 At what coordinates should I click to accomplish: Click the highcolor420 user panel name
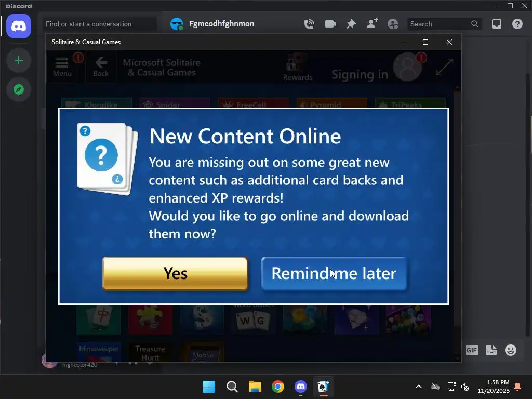[x=79, y=365]
